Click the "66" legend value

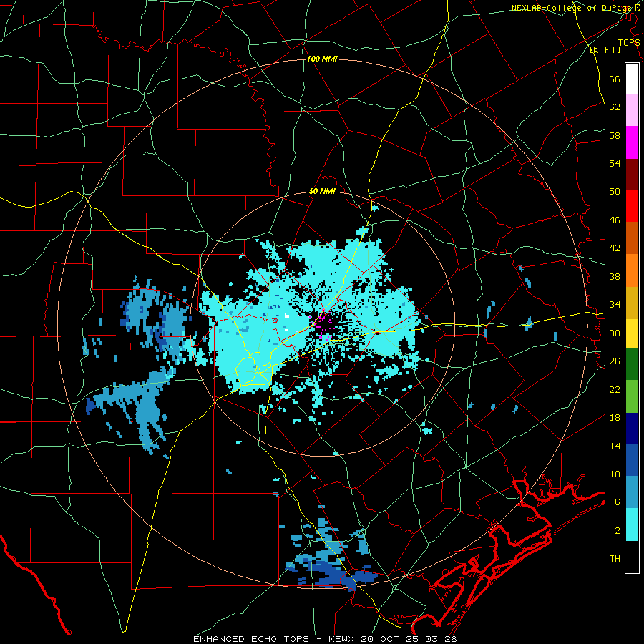coord(615,79)
